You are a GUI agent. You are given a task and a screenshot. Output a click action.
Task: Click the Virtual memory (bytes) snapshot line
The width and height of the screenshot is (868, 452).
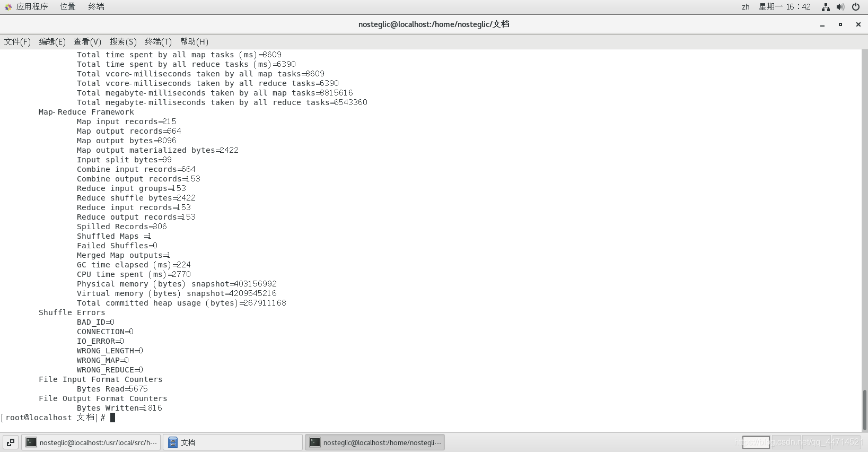[177, 293]
